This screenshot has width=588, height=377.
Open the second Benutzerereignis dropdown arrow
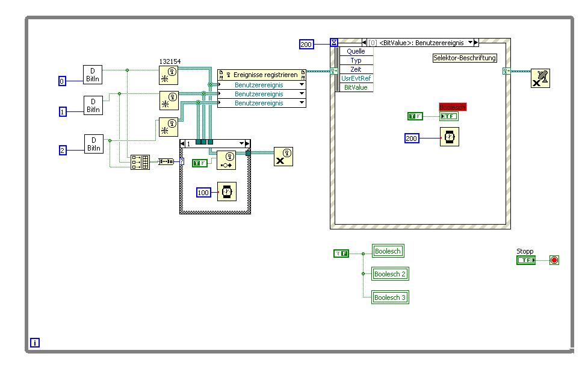tap(302, 94)
